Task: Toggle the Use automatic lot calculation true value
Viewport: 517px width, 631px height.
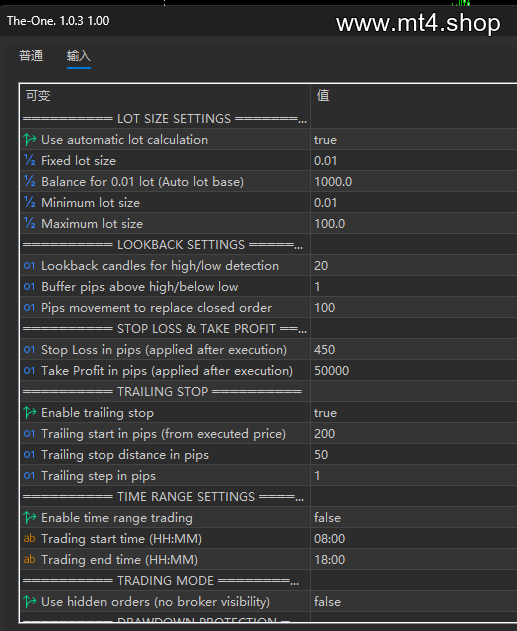Action: pyautogui.click(x=414, y=140)
